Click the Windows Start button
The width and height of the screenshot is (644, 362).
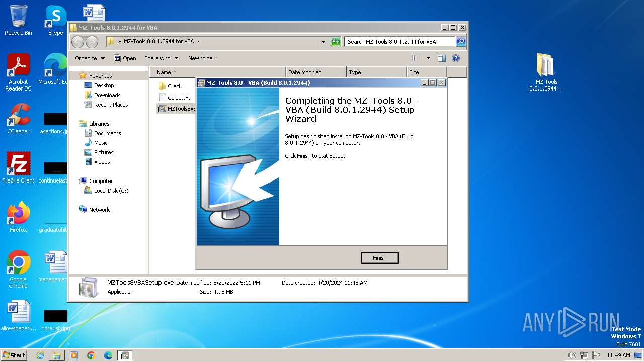pyautogui.click(x=14, y=355)
